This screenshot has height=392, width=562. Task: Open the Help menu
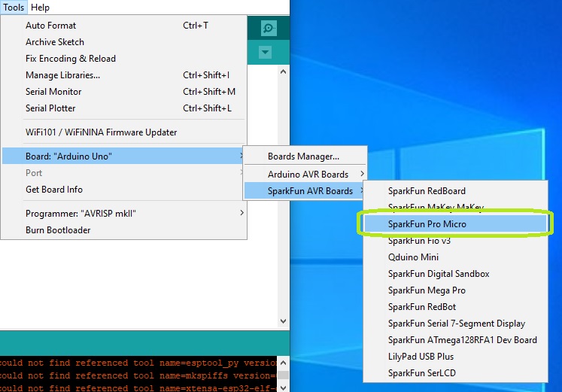click(x=40, y=8)
